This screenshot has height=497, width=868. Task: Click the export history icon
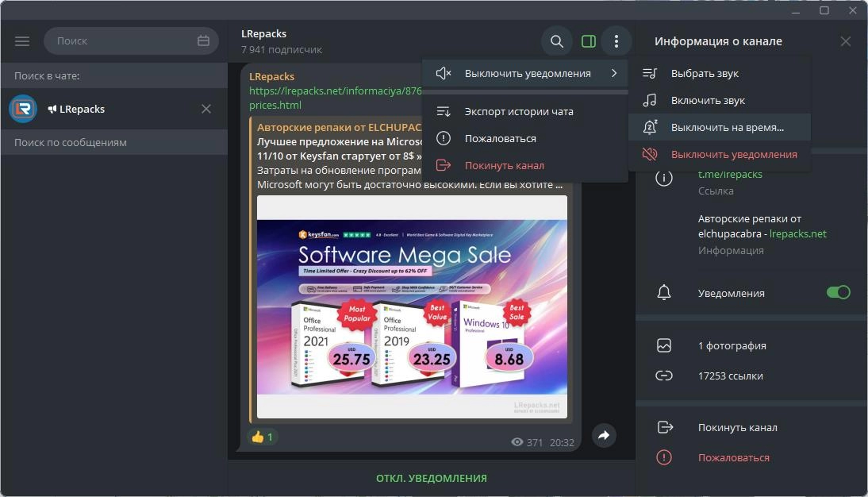tap(444, 111)
